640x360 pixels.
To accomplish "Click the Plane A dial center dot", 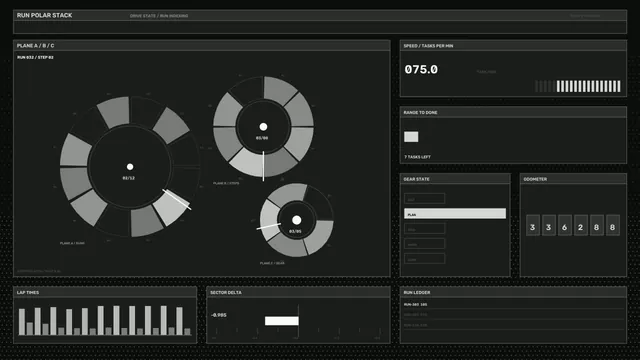I will 130,167.
